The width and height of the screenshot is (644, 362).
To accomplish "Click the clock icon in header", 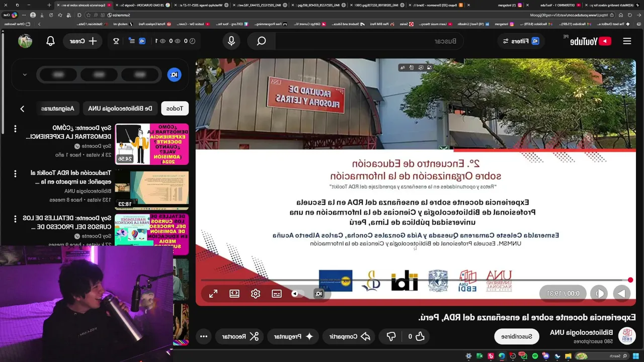I will point(192,41).
